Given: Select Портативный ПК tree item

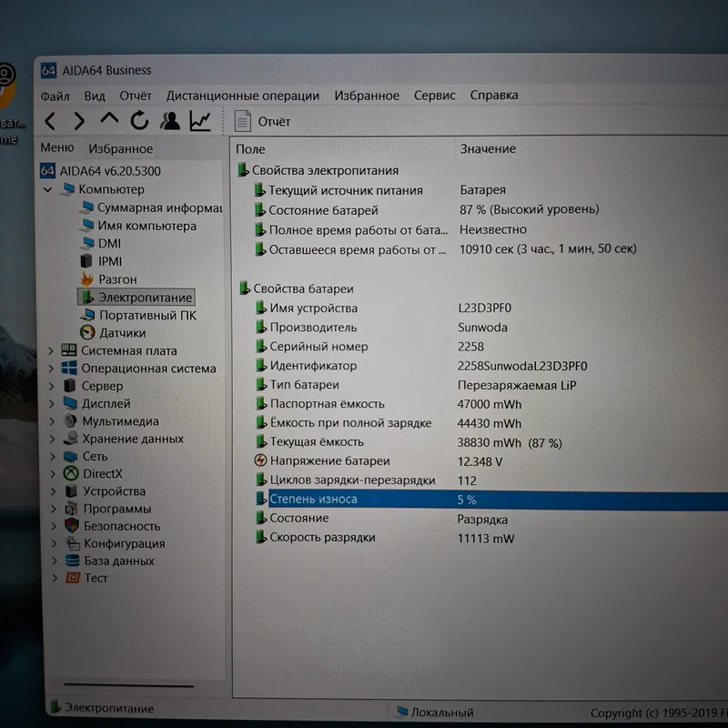Looking at the screenshot, I should (139, 315).
